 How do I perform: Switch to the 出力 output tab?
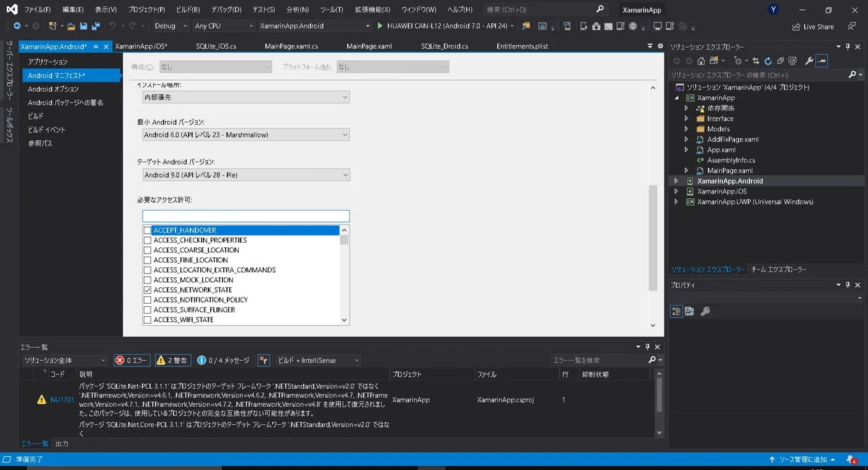62,444
